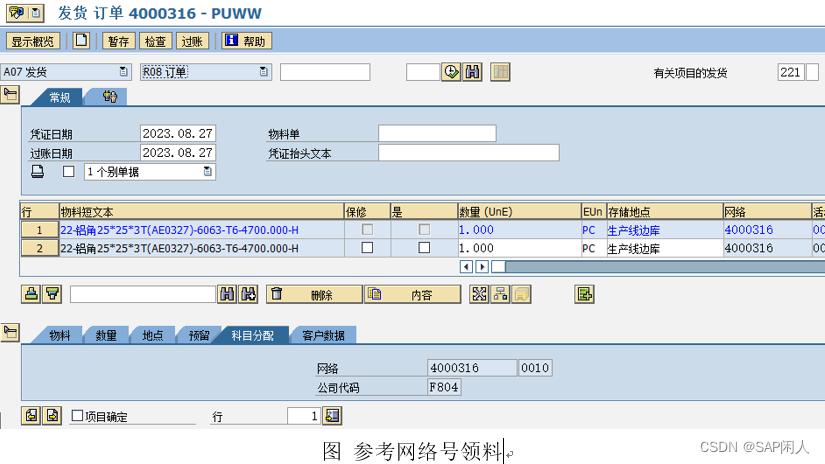This screenshot has height=464, width=825.
Task: Click the green-arrow sheet icon
Action: tap(584, 294)
